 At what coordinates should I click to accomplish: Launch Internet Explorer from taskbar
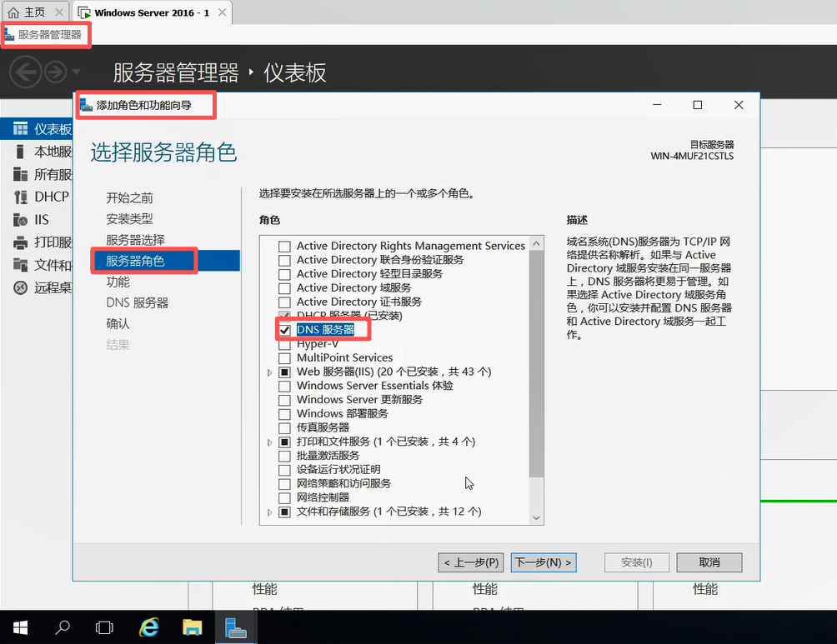[x=149, y=627]
